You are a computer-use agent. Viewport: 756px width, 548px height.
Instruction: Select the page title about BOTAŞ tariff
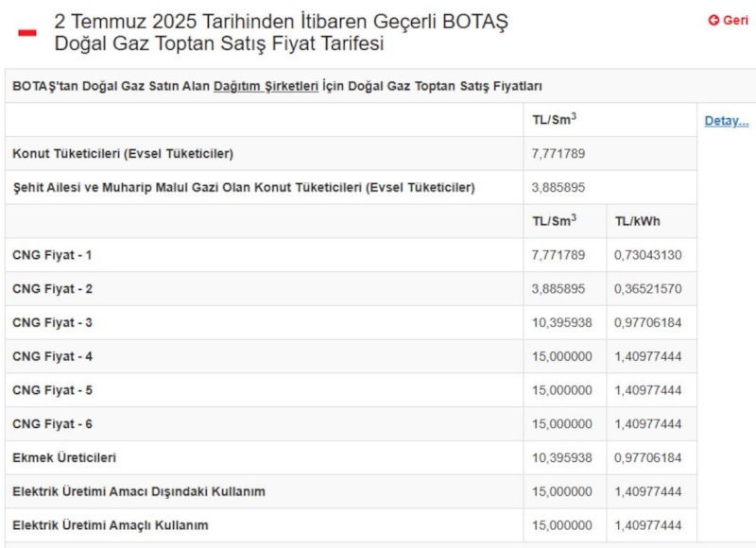(281, 32)
